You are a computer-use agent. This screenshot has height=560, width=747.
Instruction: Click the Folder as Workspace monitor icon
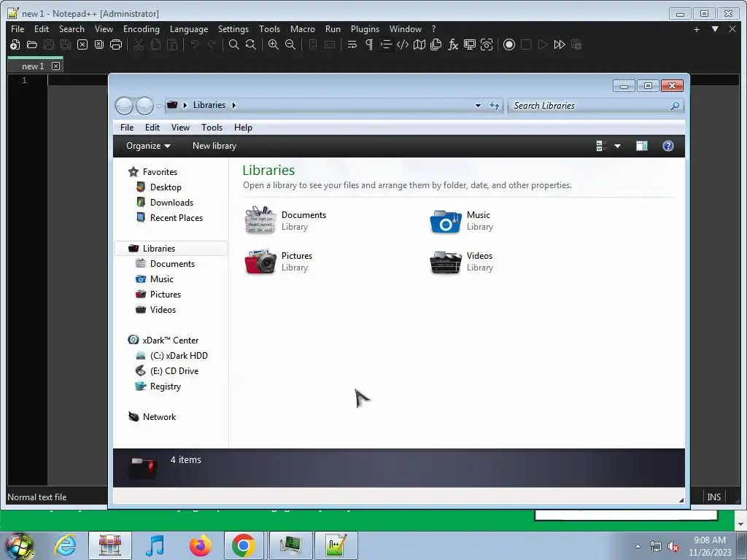point(470,44)
